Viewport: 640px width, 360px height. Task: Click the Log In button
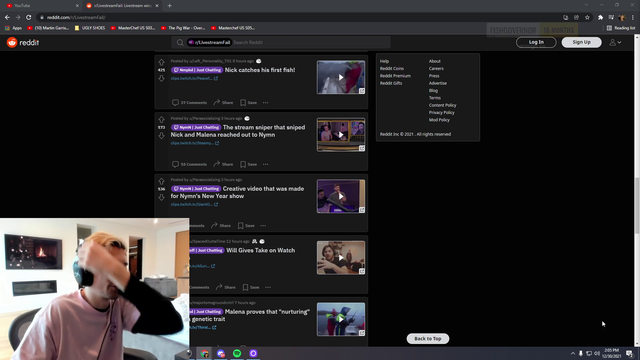pos(536,42)
